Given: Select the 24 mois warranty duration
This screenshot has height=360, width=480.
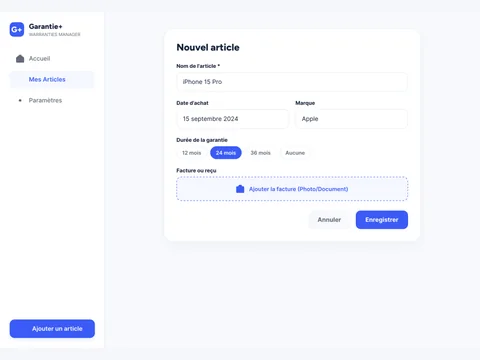Looking at the screenshot, I should click(x=226, y=153).
